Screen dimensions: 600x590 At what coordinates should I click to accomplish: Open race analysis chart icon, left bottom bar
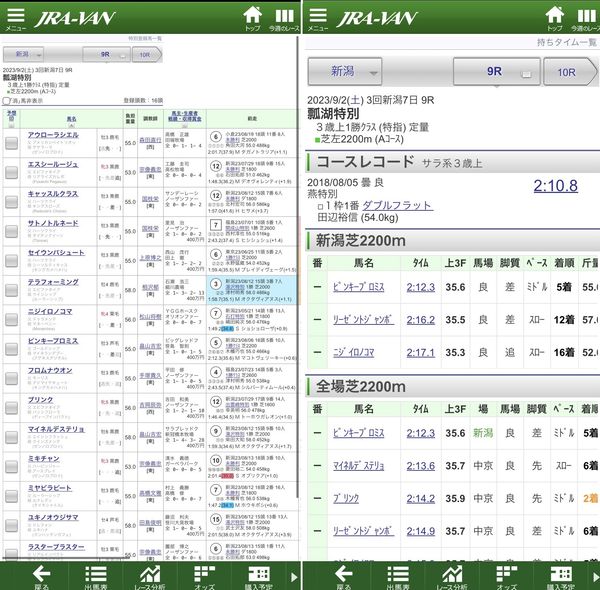(150, 577)
